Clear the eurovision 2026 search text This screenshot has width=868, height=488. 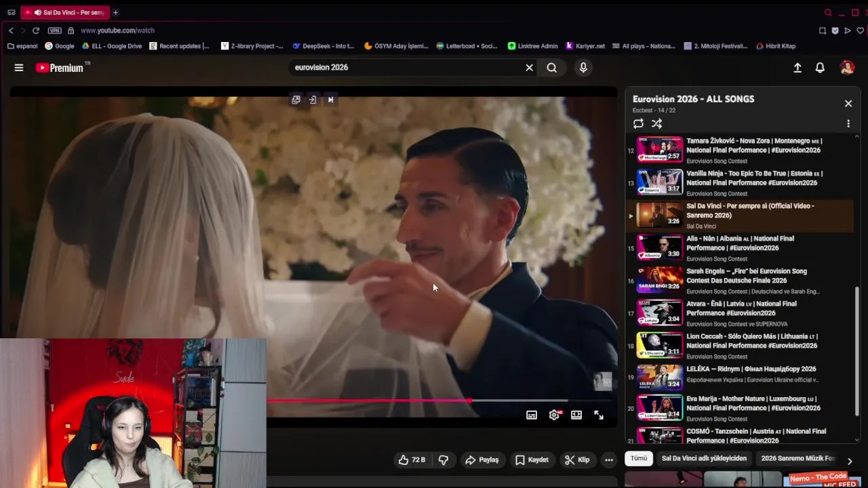[x=530, y=68]
